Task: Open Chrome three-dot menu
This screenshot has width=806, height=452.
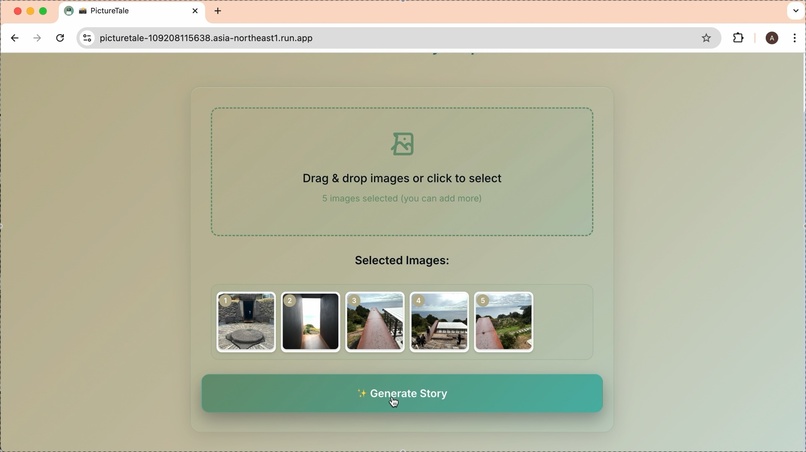Action: click(x=795, y=38)
